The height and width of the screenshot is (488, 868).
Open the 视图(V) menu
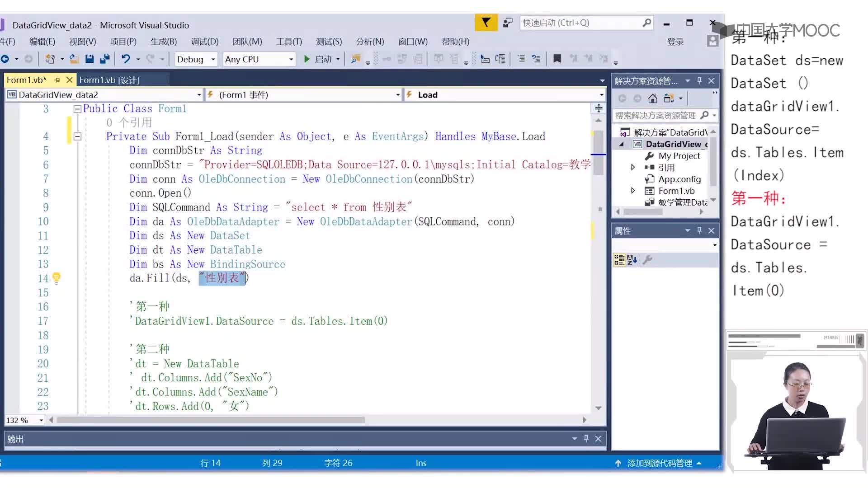click(82, 42)
